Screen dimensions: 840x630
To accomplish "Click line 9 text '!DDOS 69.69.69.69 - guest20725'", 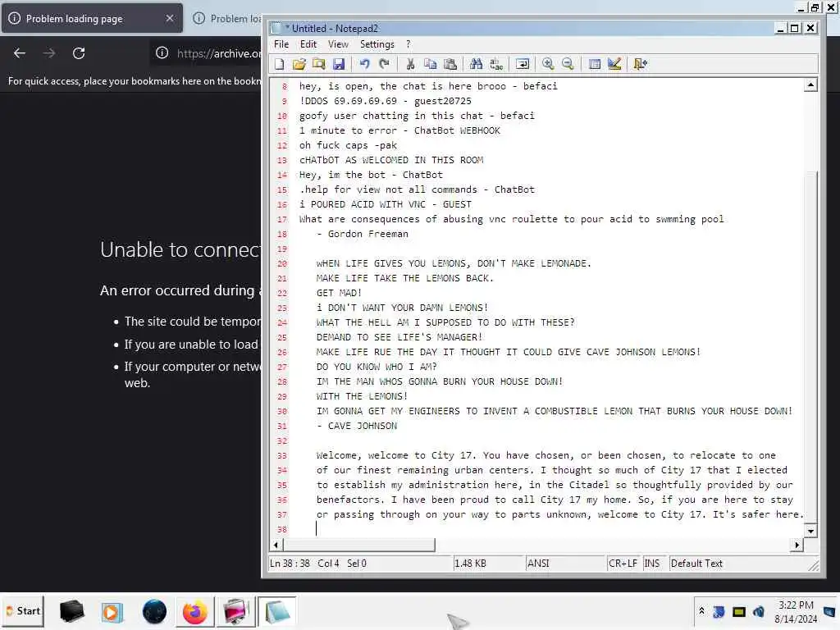I will tap(386, 101).
